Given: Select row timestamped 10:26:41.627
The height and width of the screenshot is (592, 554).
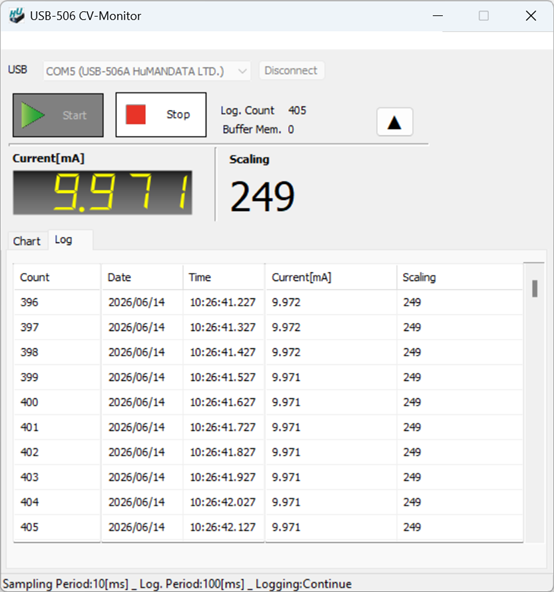Looking at the screenshot, I should coord(269,402).
